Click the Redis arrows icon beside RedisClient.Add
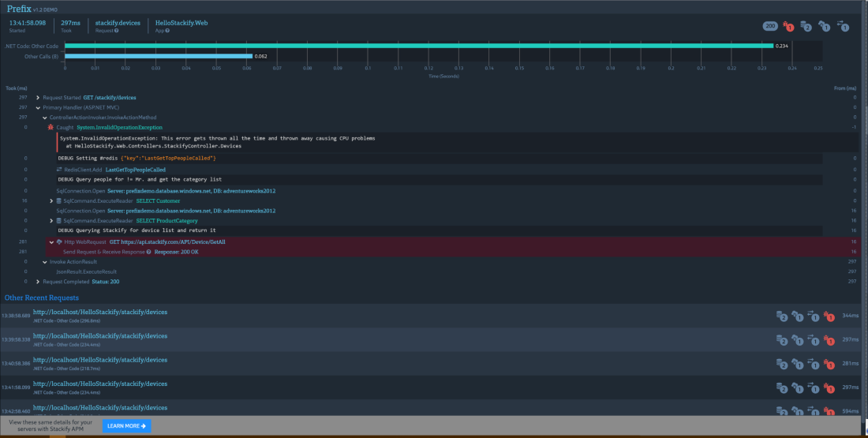The image size is (868, 438). (x=59, y=170)
